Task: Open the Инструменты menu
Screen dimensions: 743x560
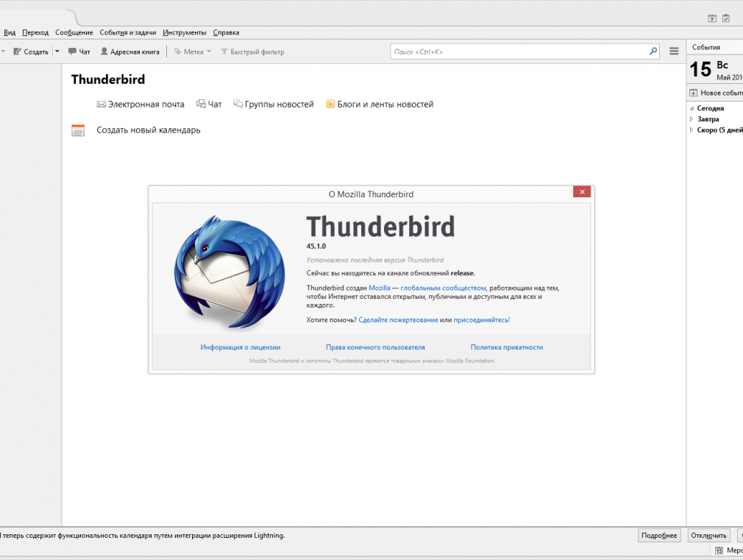Action: pos(185,32)
